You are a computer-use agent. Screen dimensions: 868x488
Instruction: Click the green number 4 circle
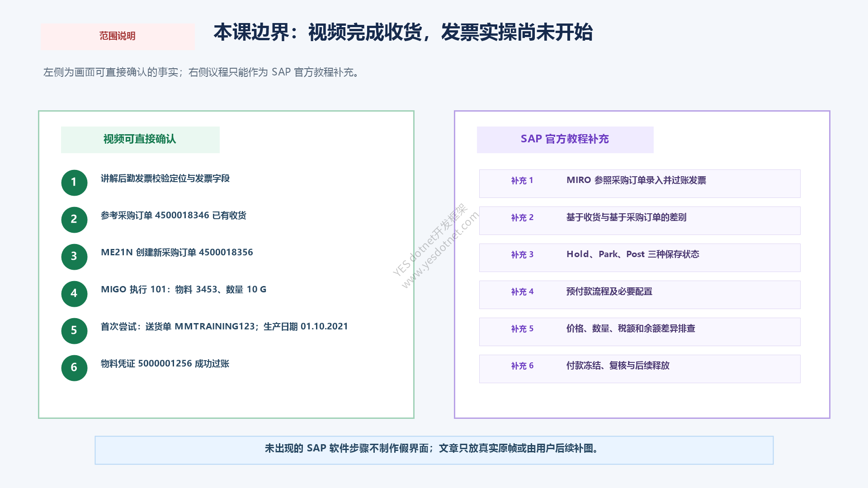pos(74,294)
